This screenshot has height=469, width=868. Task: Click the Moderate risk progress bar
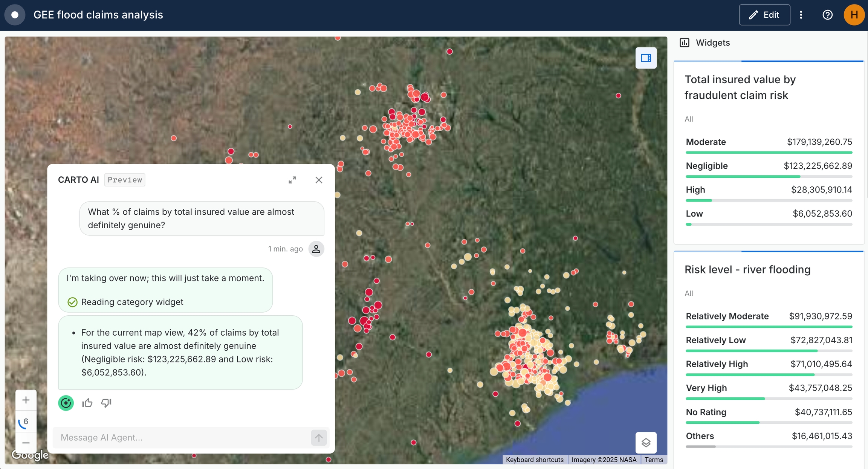(769, 152)
